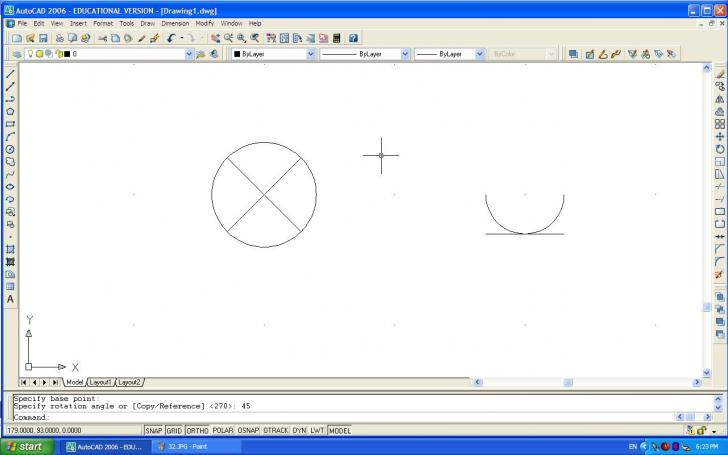Select the Arc draw tool
728x455 pixels.
(10, 136)
